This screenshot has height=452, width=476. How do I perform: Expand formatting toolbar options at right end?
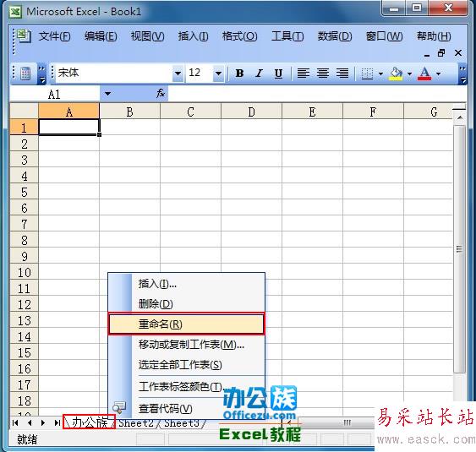pos(462,74)
